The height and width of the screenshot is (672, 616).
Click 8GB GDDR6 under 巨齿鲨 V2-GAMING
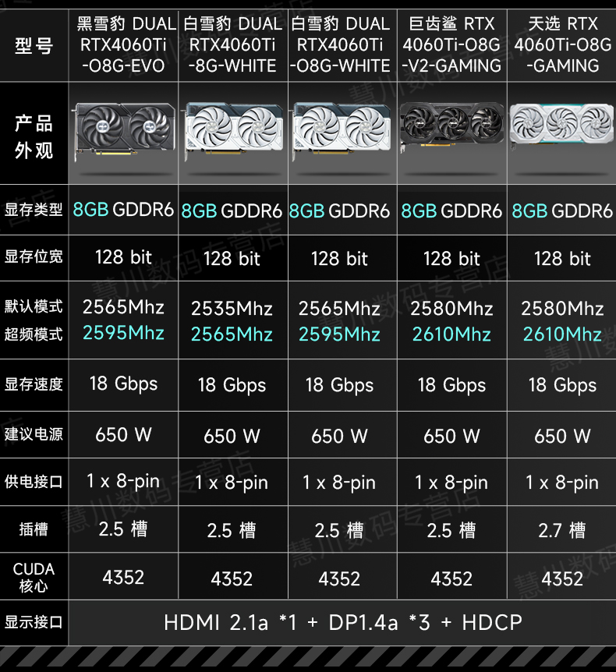click(451, 210)
